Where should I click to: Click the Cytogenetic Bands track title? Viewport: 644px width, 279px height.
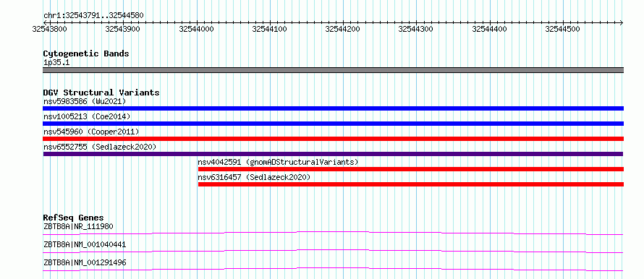point(86,53)
